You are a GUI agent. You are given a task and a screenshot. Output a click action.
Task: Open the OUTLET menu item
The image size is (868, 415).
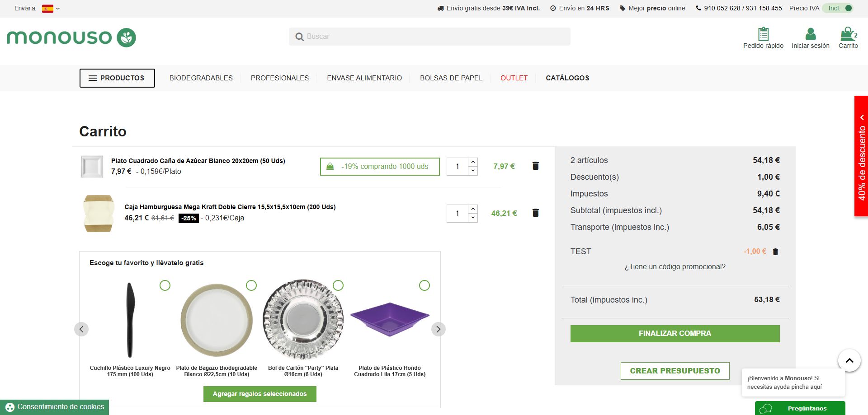(x=514, y=78)
